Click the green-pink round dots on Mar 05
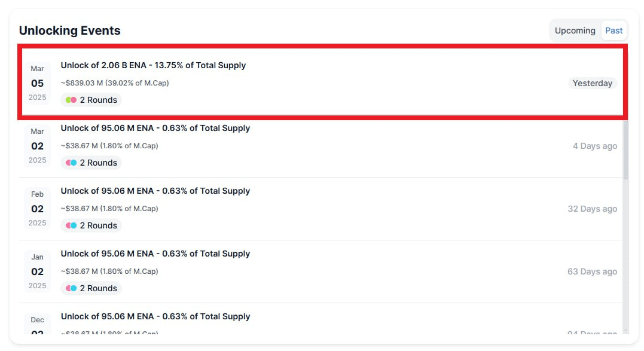Viewport: 644px width, 351px height. [71, 100]
